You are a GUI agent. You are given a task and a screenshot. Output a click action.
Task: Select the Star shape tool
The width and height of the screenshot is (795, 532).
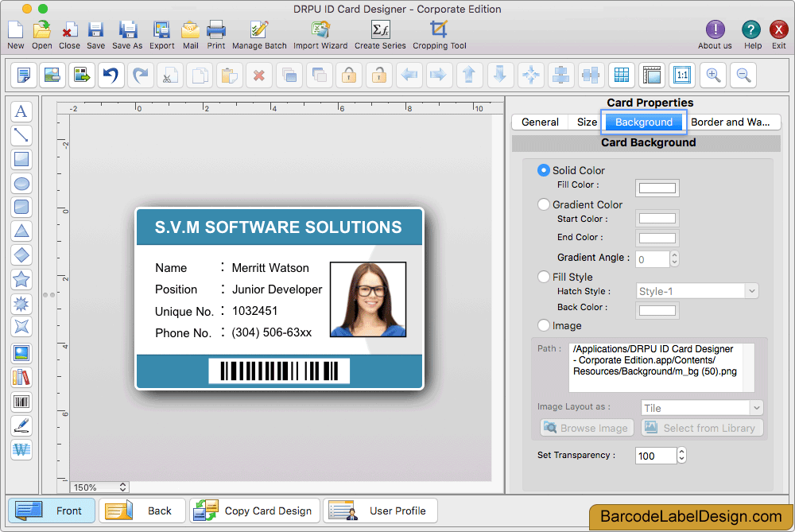(x=21, y=279)
